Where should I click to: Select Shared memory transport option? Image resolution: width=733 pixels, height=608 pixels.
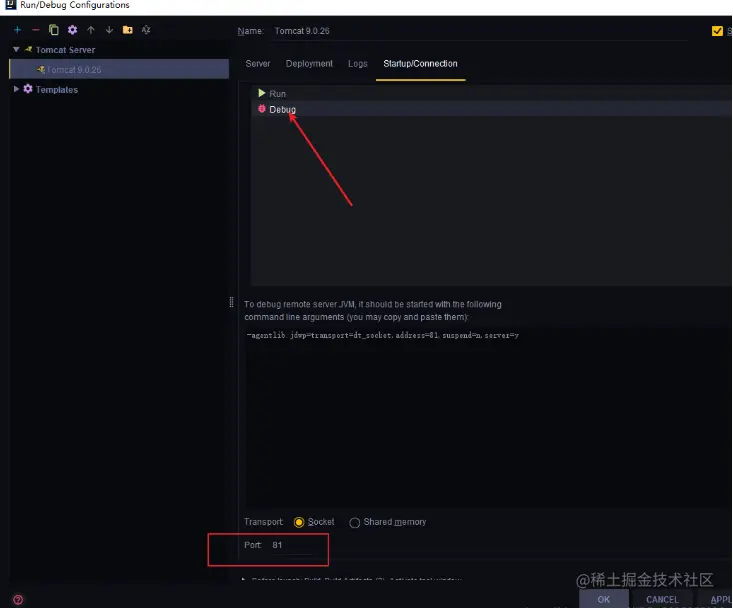(354, 522)
